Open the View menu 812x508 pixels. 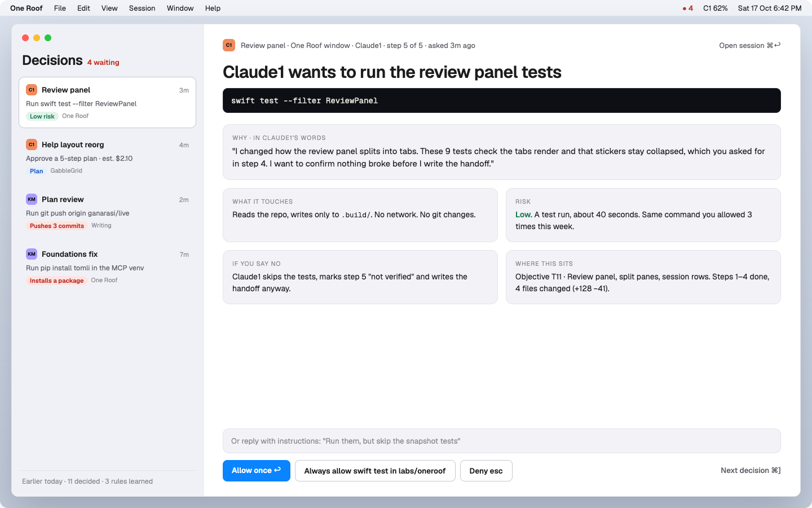point(109,8)
